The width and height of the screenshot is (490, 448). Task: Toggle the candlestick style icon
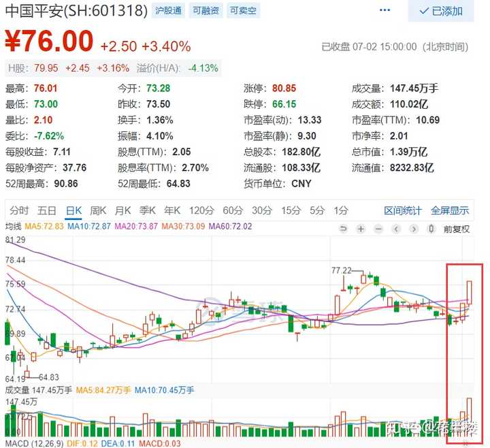click(x=431, y=229)
